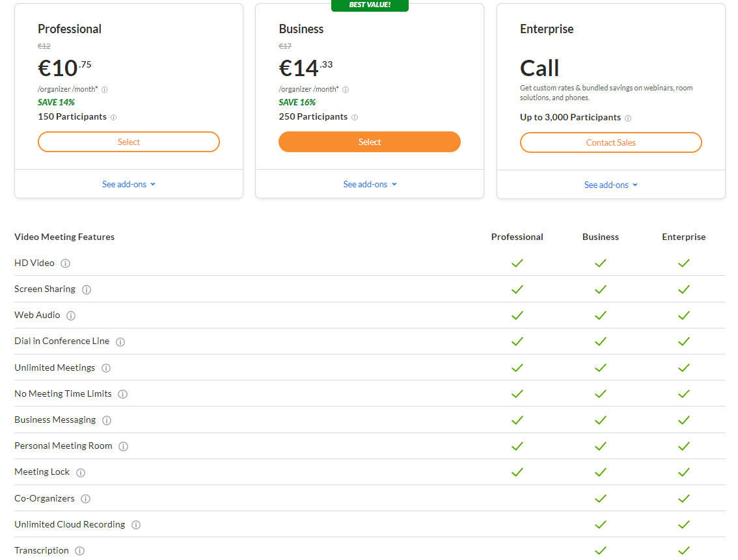Expand See add-ons under Enterprise plan
738x560 pixels.
pos(611,185)
